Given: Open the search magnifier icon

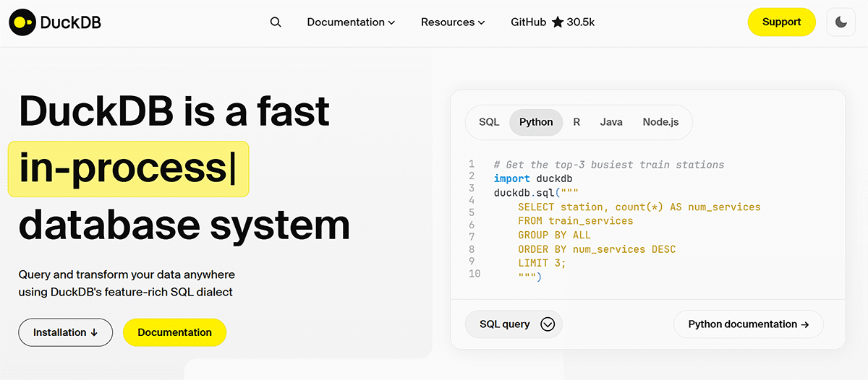Looking at the screenshot, I should point(276,22).
